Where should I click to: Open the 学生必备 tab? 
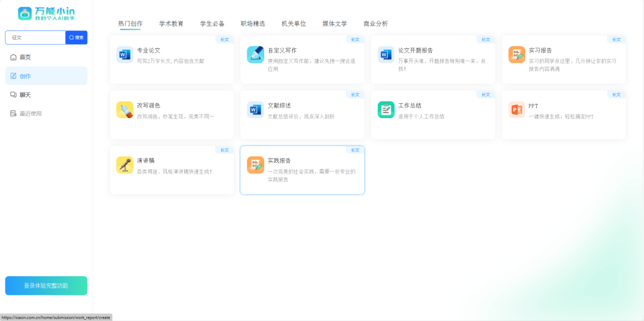pyautogui.click(x=212, y=24)
